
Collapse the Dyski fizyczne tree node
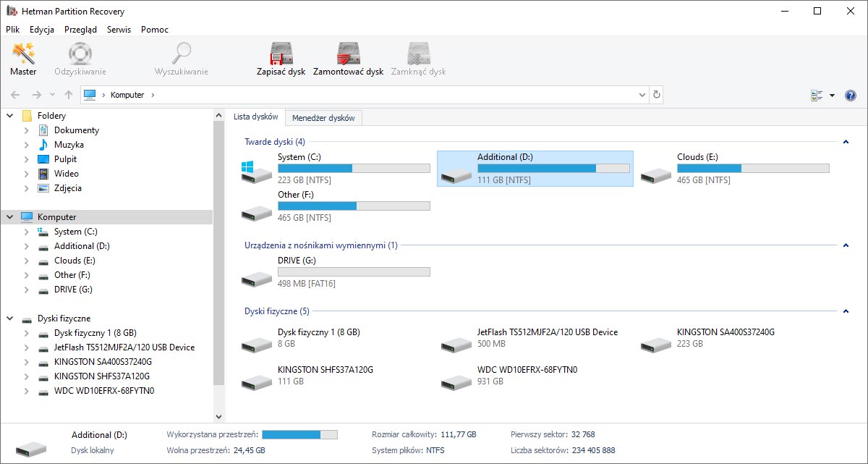9,319
